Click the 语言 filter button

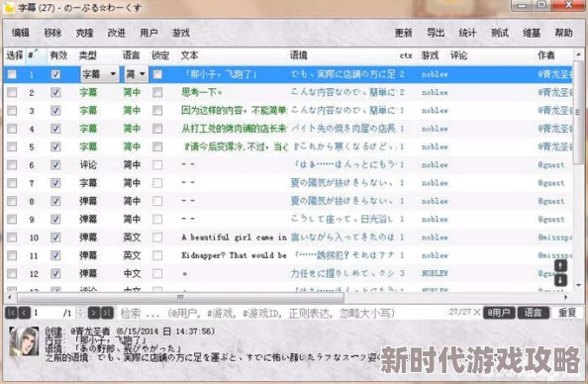(x=533, y=313)
